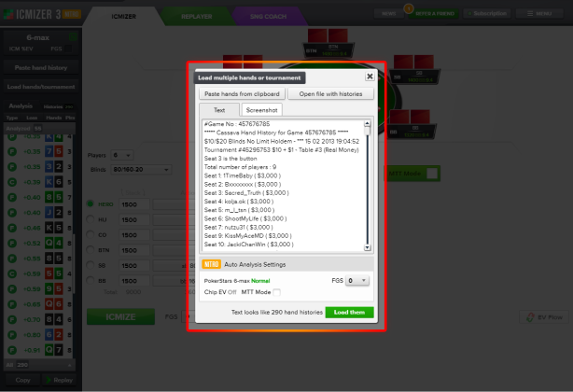Screen dimensions: 573x392
Task: Open the hamburger MENU
Action: pyautogui.click(x=539, y=13)
